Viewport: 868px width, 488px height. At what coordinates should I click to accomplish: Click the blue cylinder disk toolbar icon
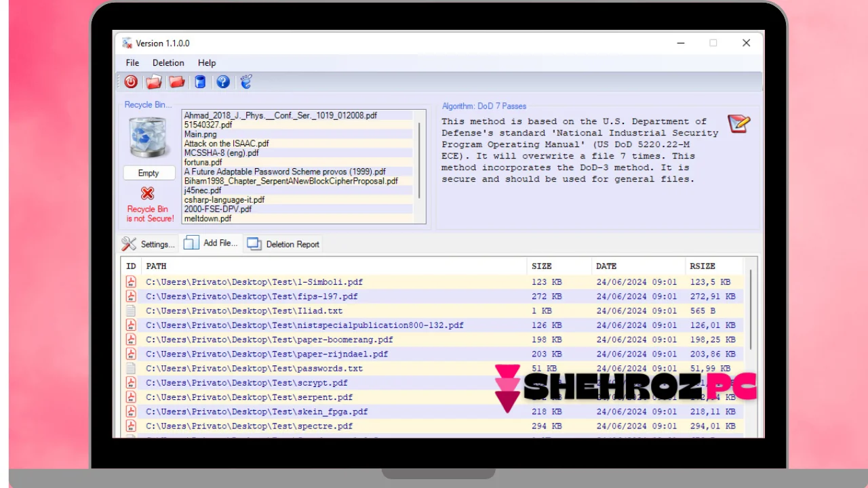tap(200, 82)
